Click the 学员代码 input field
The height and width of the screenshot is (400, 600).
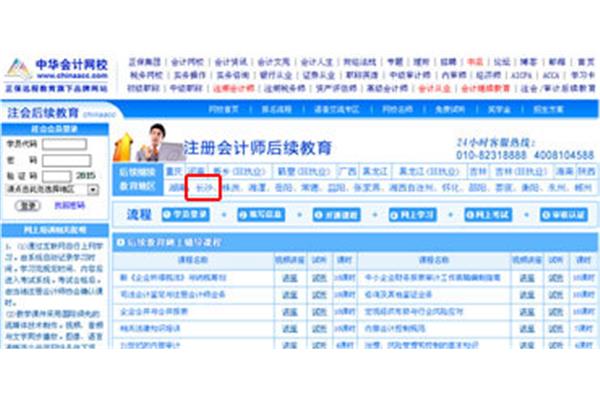(64, 144)
